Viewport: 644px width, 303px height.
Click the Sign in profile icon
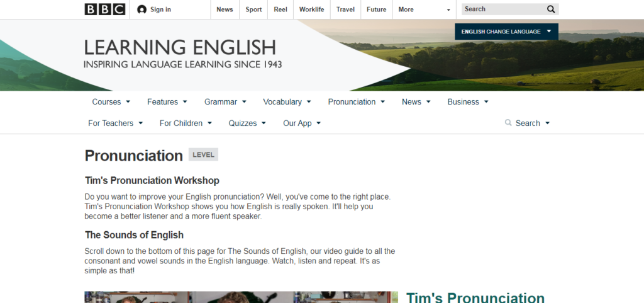click(x=142, y=9)
